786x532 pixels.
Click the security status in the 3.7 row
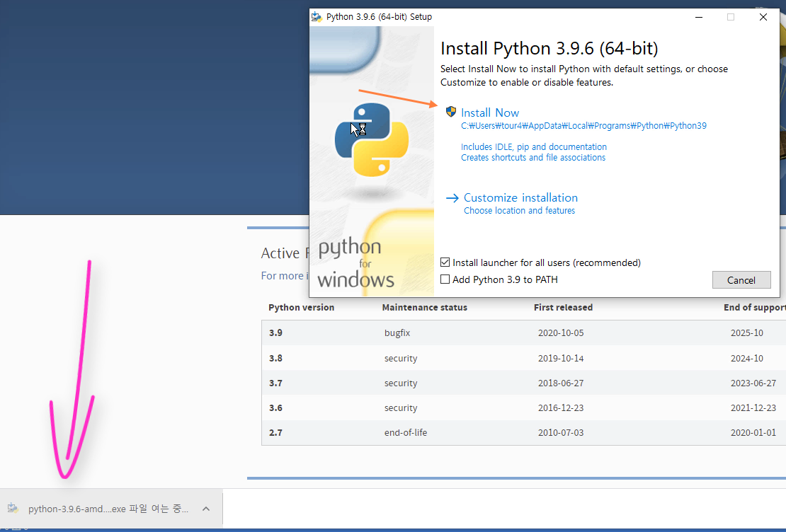pyautogui.click(x=401, y=383)
